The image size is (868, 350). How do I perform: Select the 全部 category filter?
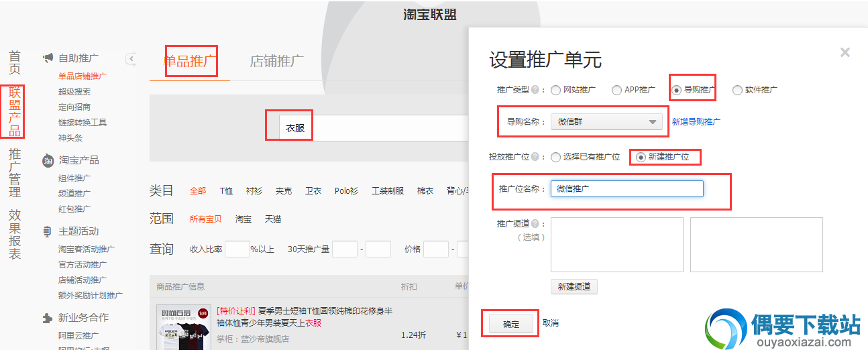click(198, 191)
